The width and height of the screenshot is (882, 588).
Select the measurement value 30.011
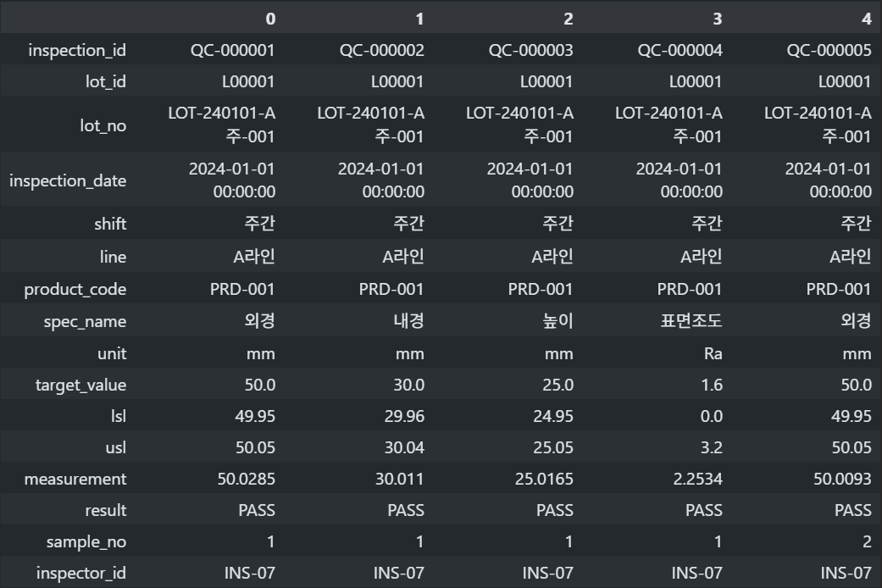pyautogui.click(x=400, y=479)
